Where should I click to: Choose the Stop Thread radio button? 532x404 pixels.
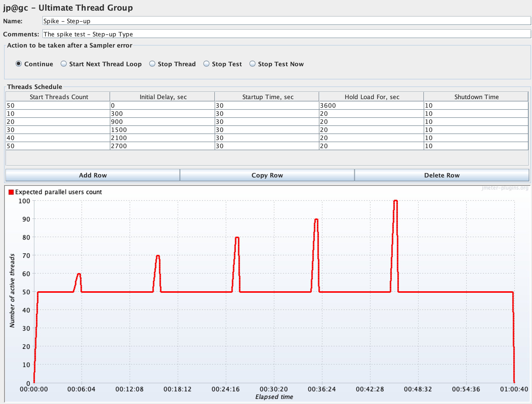[152, 64]
